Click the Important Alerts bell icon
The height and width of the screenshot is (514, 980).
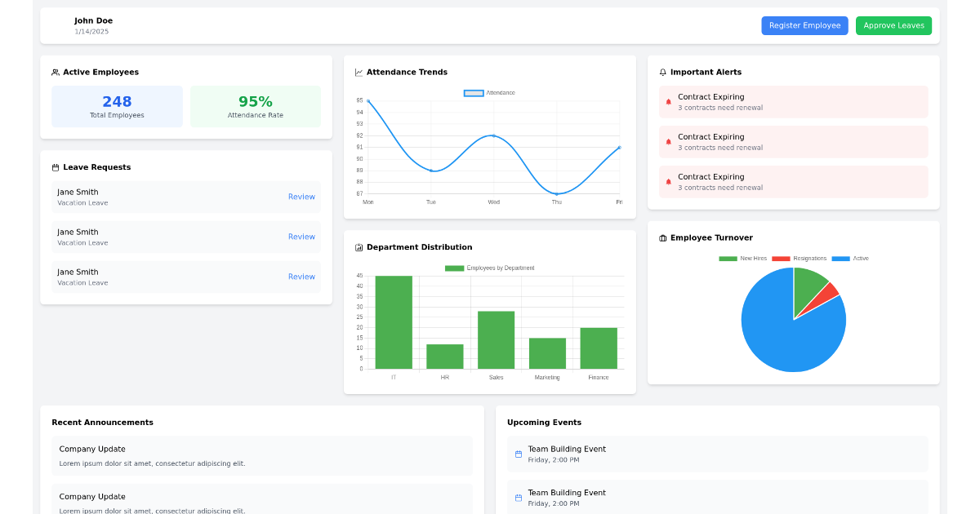click(663, 72)
